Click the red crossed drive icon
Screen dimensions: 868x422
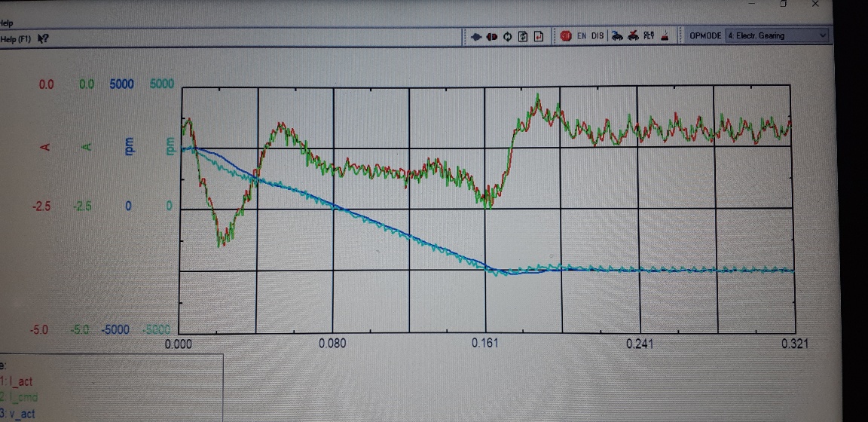tap(633, 36)
